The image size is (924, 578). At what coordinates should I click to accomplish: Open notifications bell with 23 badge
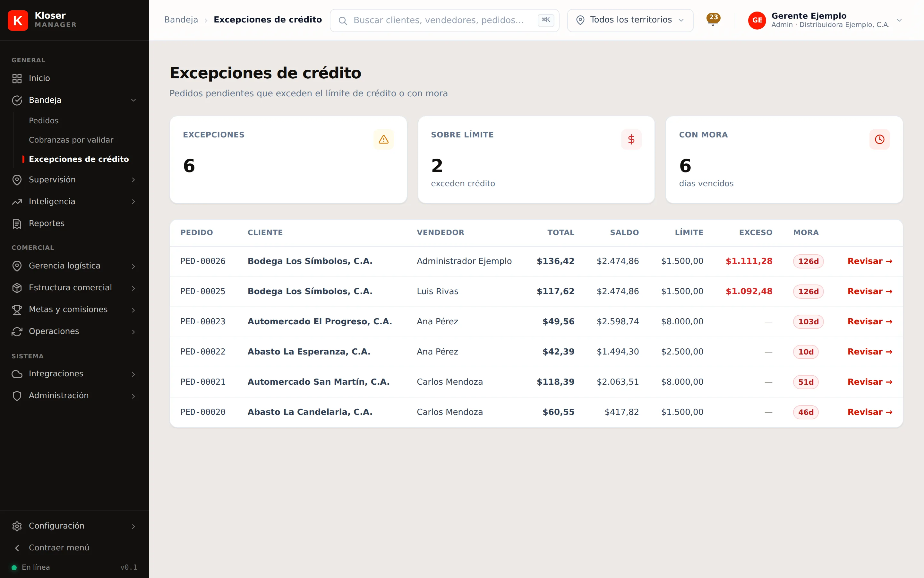(x=713, y=20)
